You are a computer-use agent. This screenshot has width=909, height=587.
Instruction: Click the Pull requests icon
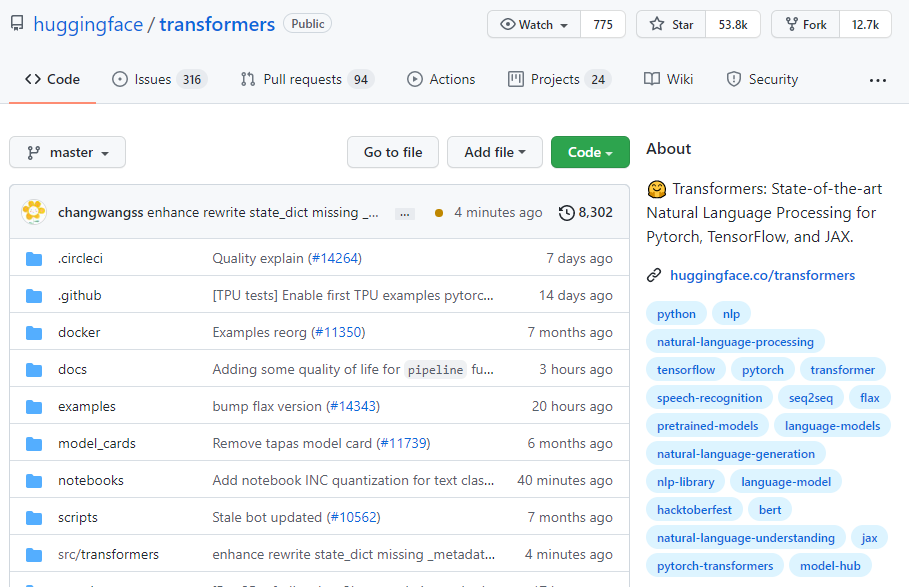tap(248, 79)
